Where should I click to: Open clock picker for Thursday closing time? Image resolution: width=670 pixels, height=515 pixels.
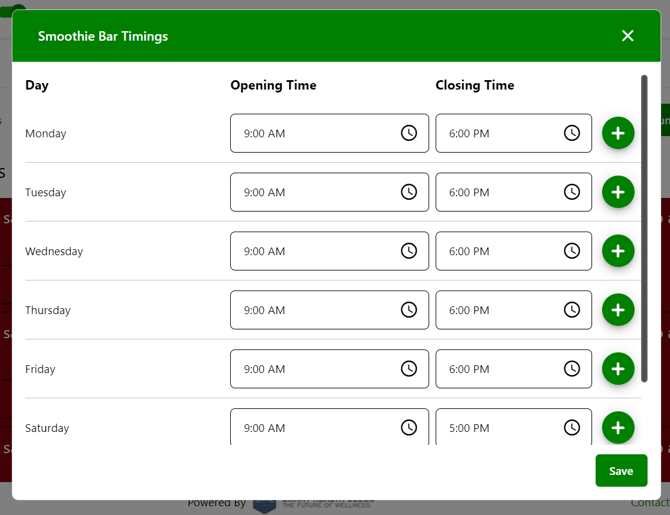click(572, 310)
